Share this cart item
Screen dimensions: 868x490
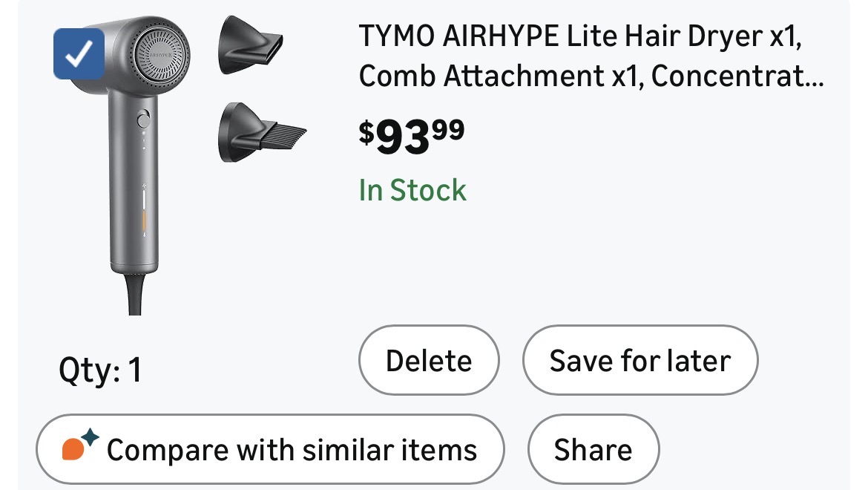coord(593,450)
